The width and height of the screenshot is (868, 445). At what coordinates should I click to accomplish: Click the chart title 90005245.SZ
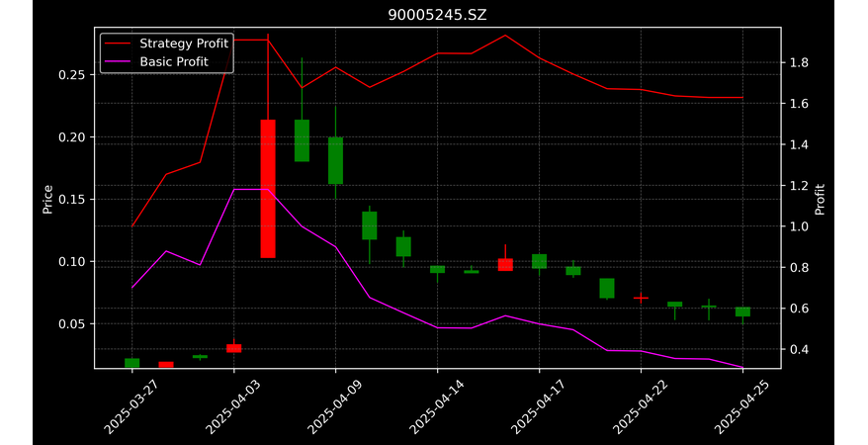click(437, 15)
